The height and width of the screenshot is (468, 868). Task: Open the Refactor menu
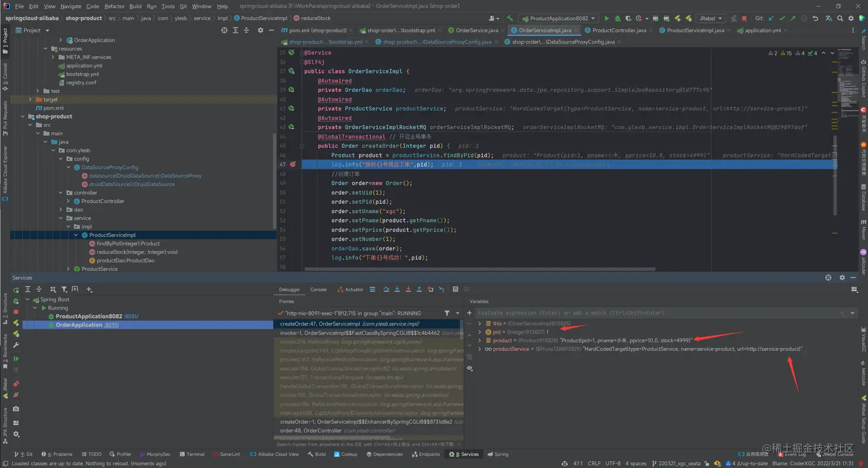[114, 6]
